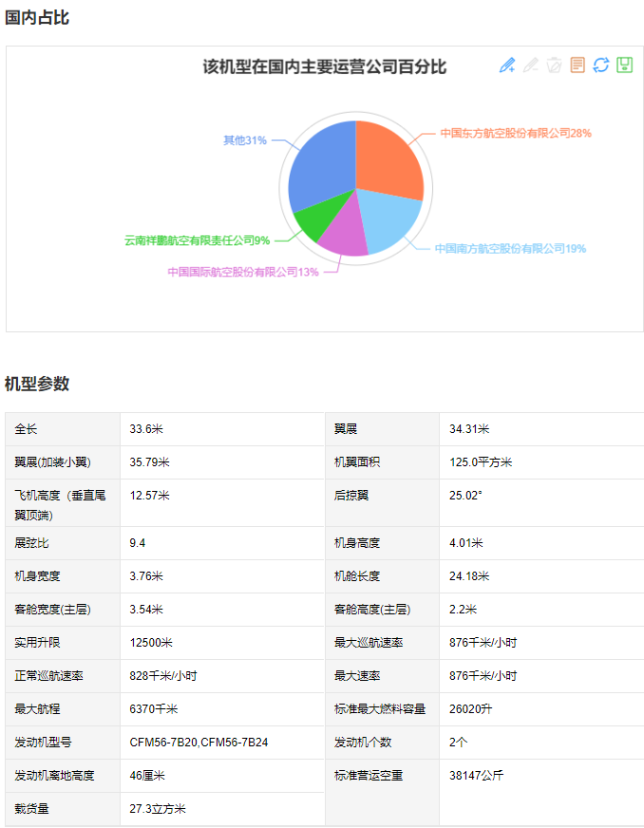Click the 翼展(加装小翼) label

pyautogui.click(x=53, y=462)
